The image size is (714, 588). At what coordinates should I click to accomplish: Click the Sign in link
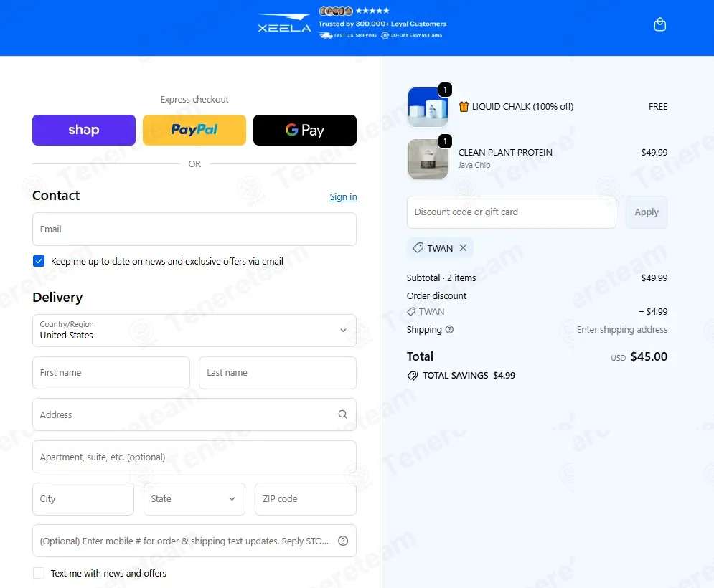tap(343, 196)
